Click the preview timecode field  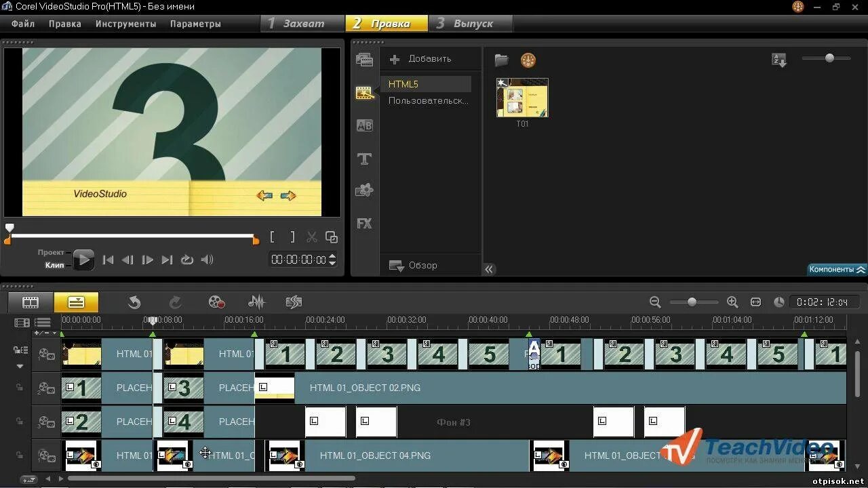(298, 260)
